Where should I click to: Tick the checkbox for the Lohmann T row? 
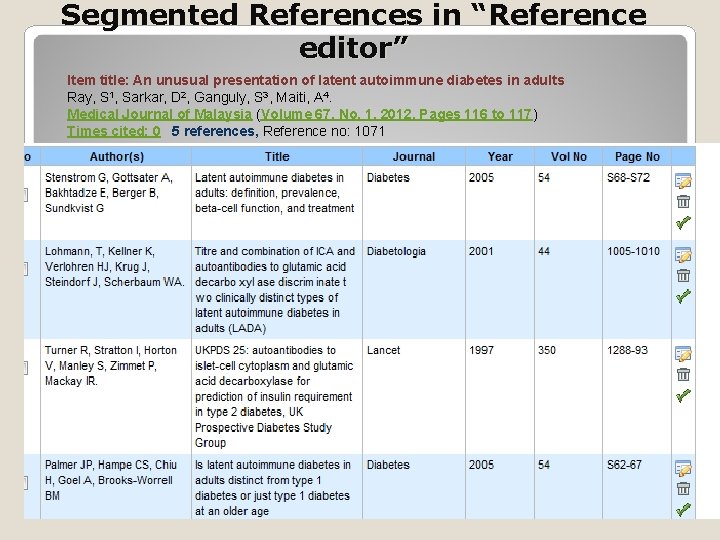26,269
